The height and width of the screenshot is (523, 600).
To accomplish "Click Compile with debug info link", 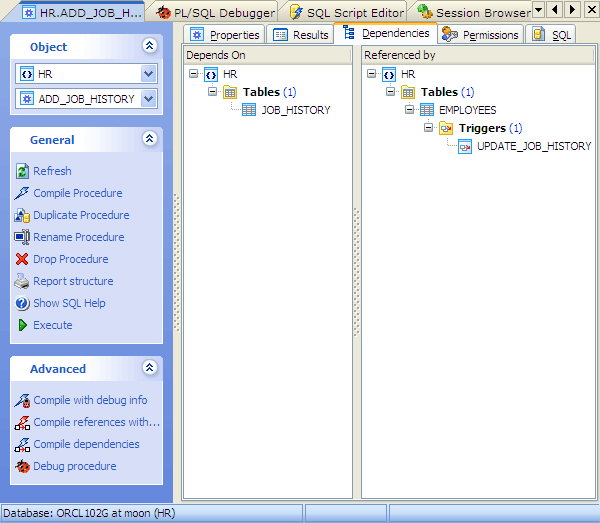I will tap(90, 400).
